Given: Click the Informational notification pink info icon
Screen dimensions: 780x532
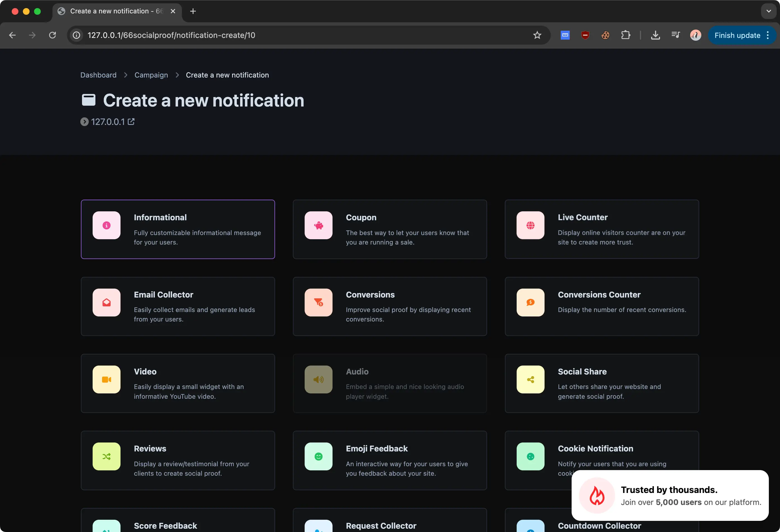Looking at the screenshot, I should tap(106, 225).
